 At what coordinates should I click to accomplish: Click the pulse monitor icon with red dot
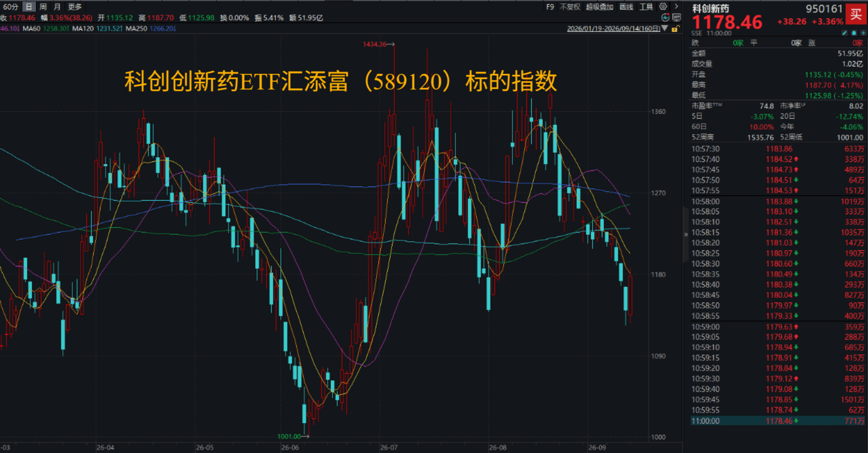point(665,18)
